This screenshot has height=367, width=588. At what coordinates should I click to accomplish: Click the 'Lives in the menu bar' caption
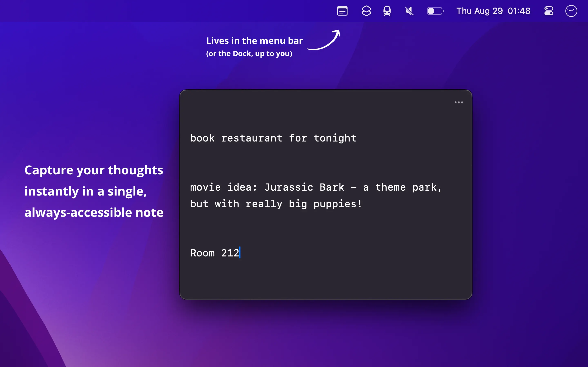pos(254,41)
